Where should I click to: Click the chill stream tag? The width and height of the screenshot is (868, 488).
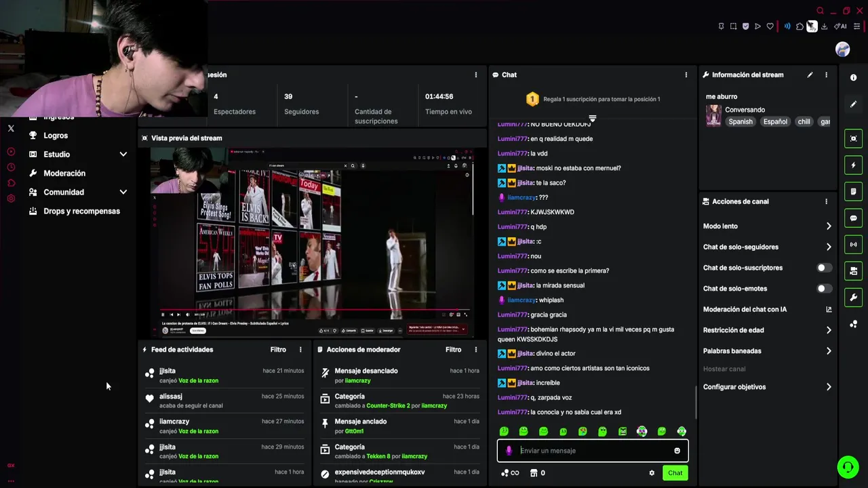(804, 122)
